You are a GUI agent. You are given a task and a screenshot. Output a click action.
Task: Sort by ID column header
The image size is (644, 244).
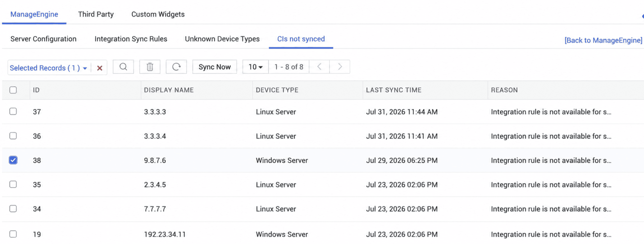click(36, 90)
